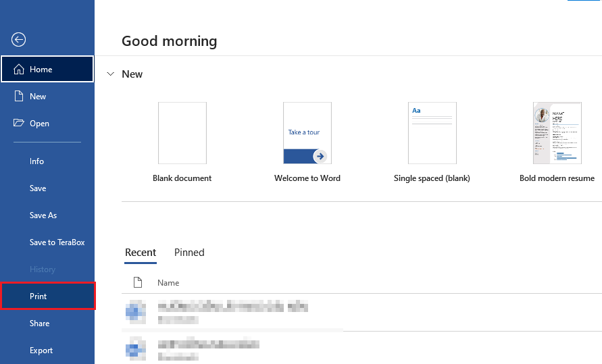Image resolution: width=602 pixels, height=364 pixels.
Task: Collapse the New section chevron
Action: (111, 74)
